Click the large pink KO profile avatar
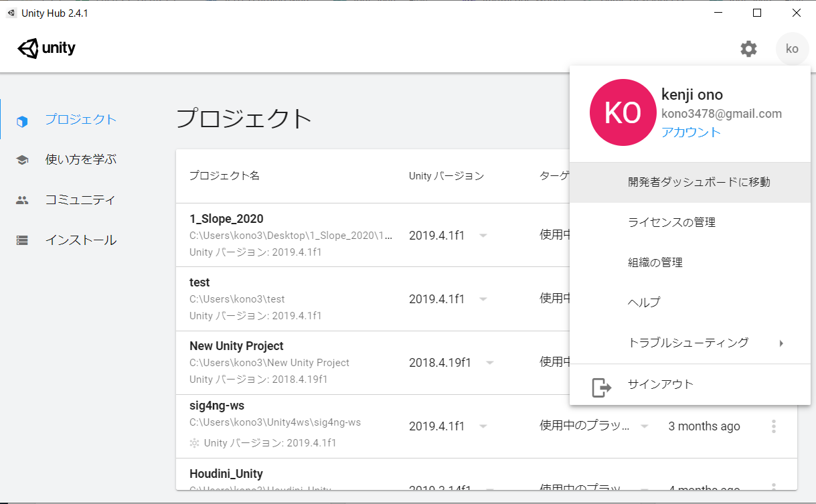Image resolution: width=816 pixels, height=504 pixels. coord(623,112)
